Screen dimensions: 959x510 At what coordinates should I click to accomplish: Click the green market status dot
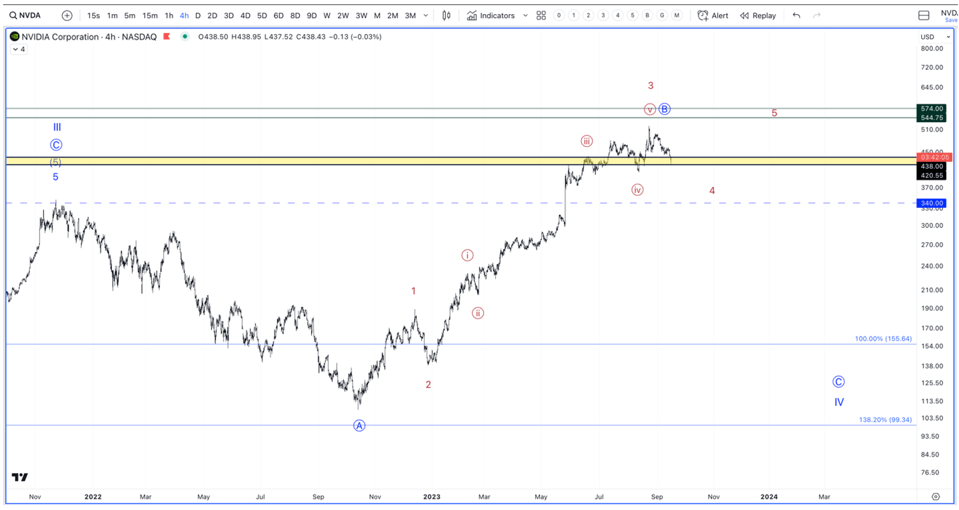pos(184,37)
